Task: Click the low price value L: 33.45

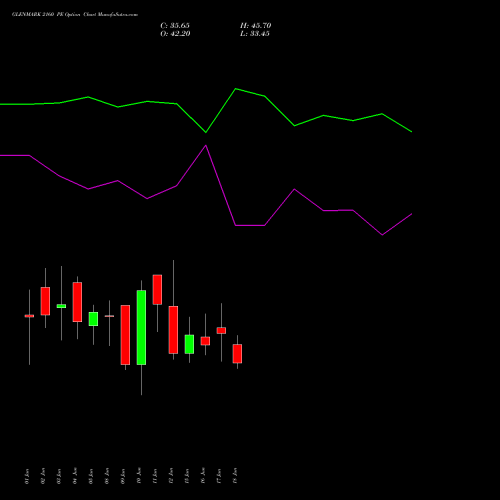Action: click(255, 34)
